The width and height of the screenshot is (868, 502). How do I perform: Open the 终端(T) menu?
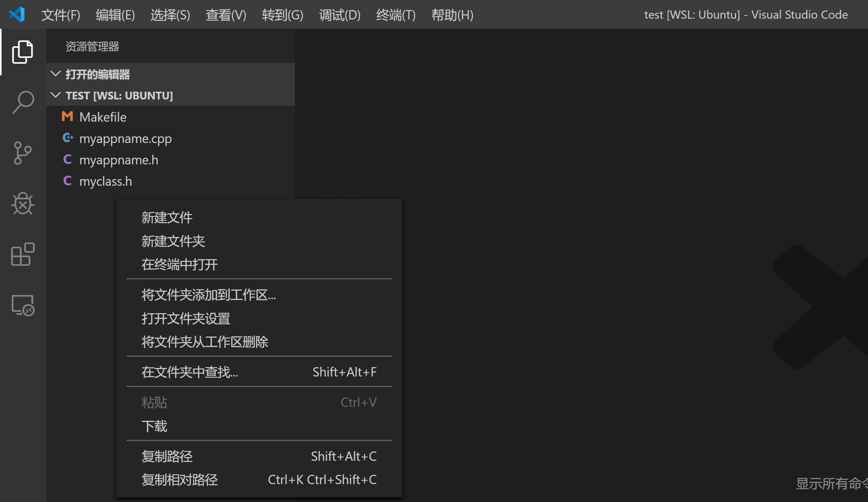tap(395, 15)
